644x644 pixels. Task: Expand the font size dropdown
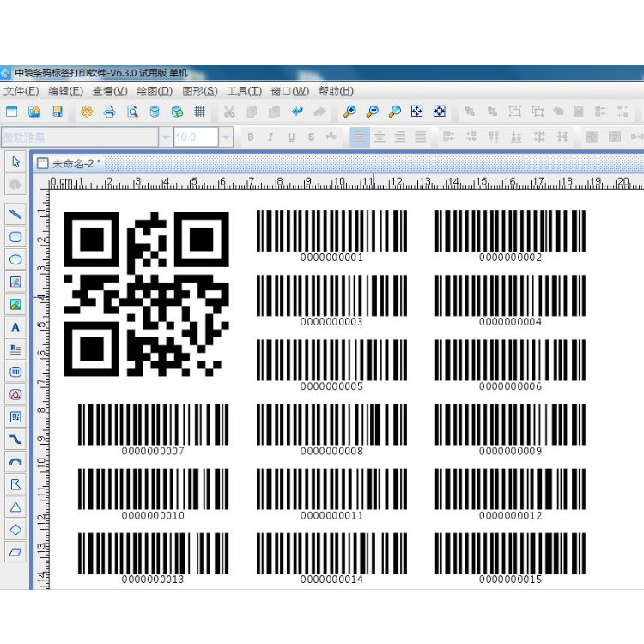pos(226,137)
